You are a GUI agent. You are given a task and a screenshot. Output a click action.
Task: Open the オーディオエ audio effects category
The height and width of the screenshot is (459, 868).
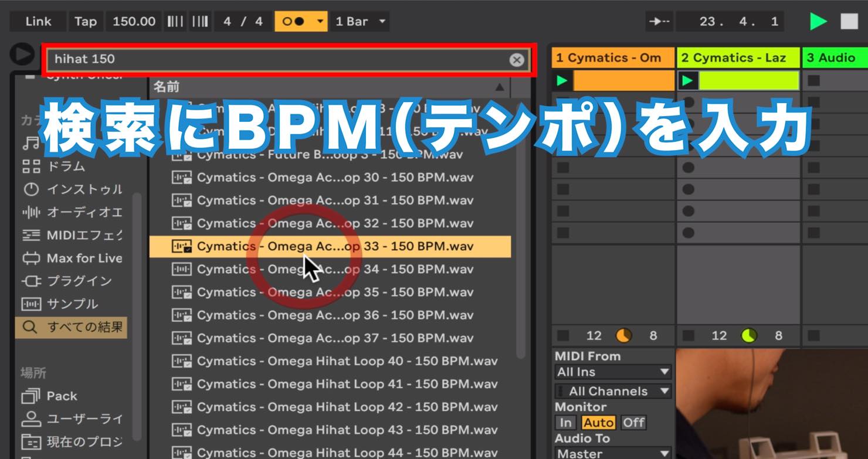pyautogui.click(x=73, y=212)
